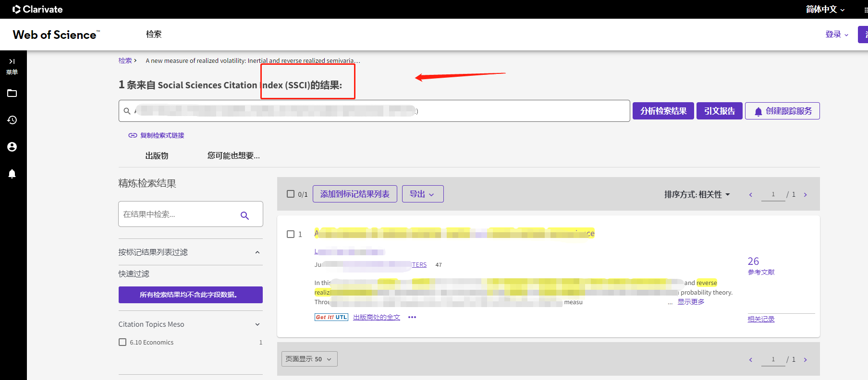Check the box for result 1

(291, 234)
